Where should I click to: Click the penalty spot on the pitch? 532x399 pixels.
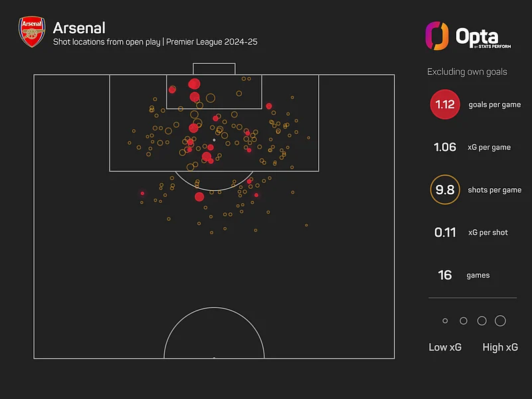tap(214, 140)
